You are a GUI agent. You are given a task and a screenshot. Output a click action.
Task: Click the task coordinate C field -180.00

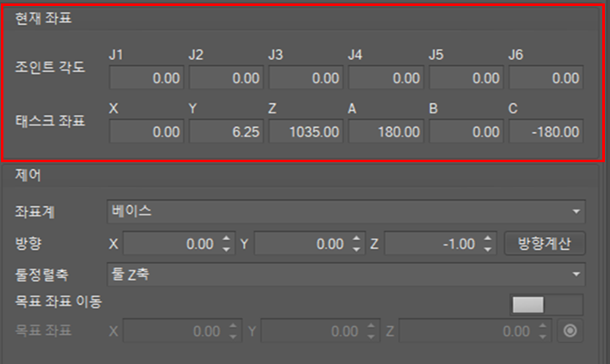coord(546,132)
